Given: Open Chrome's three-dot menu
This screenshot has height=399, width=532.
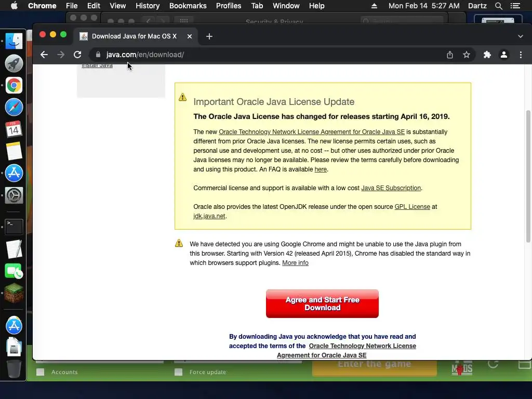Looking at the screenshot, I should (521, 55).
